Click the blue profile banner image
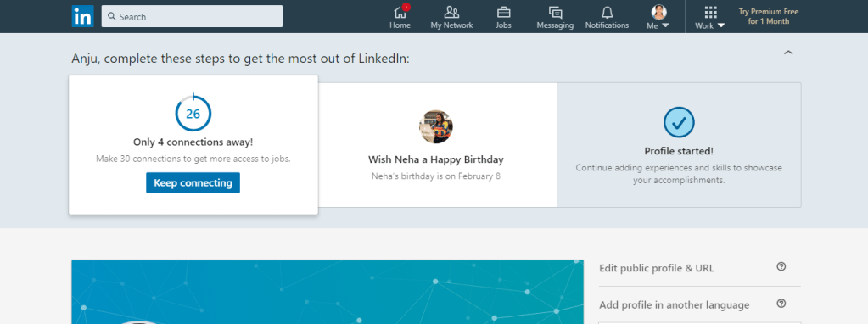The width and height of the screenshot is (868, 324). coord(328,292)
